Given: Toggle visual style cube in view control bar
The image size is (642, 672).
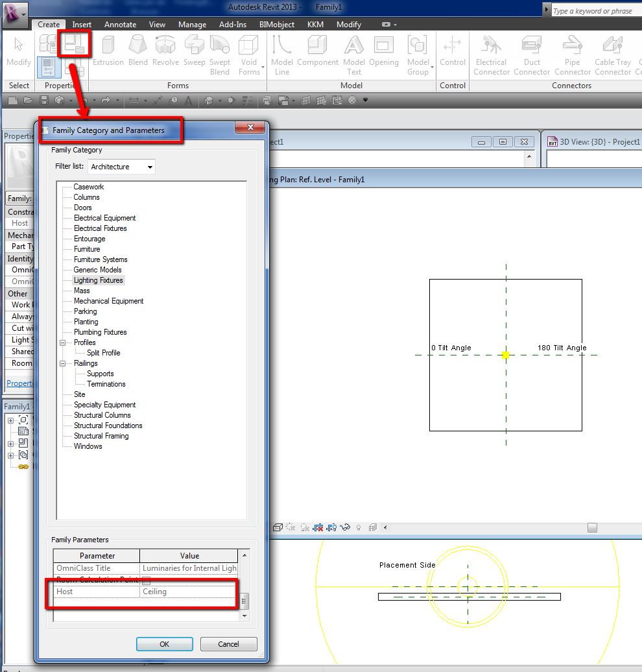Looking at the screenshot, I should point(278,527).
